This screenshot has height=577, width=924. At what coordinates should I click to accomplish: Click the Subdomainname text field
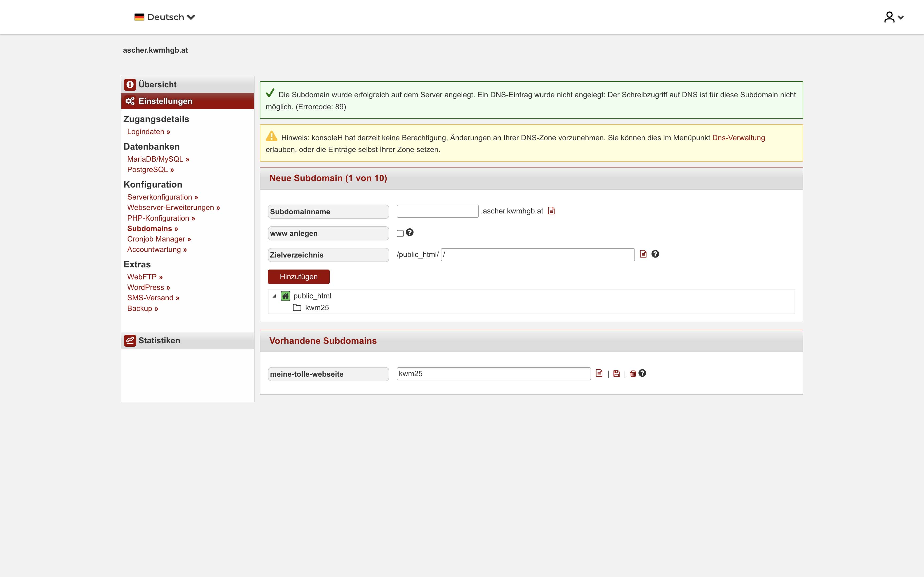437,211
